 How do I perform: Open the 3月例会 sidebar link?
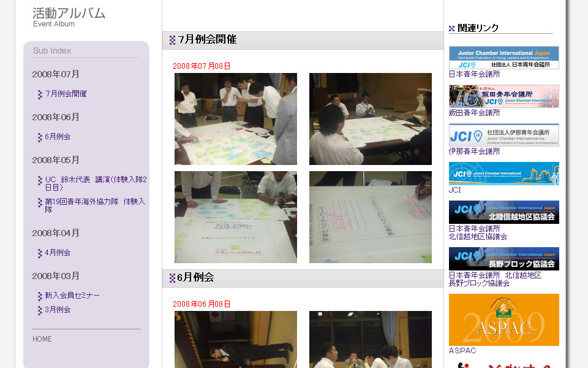58,309
